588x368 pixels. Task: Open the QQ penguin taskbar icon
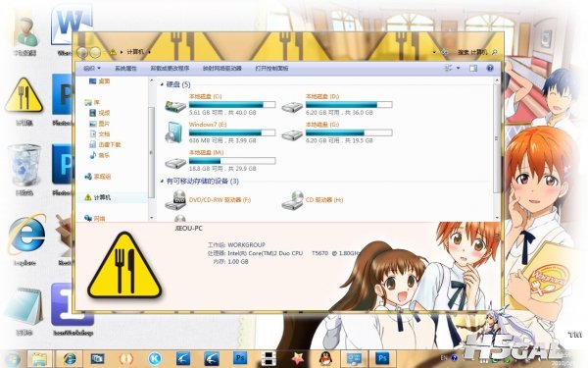(326, 358)
